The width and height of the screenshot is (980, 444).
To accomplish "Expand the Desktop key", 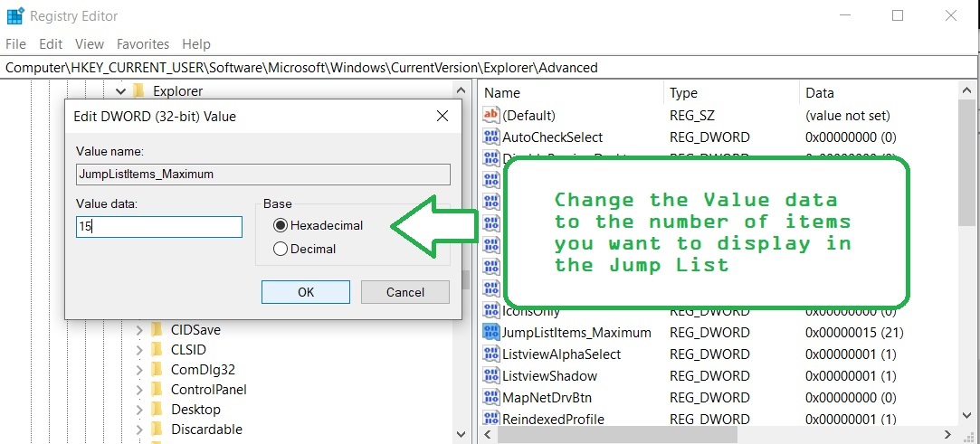I will click(x=139, y=410).
